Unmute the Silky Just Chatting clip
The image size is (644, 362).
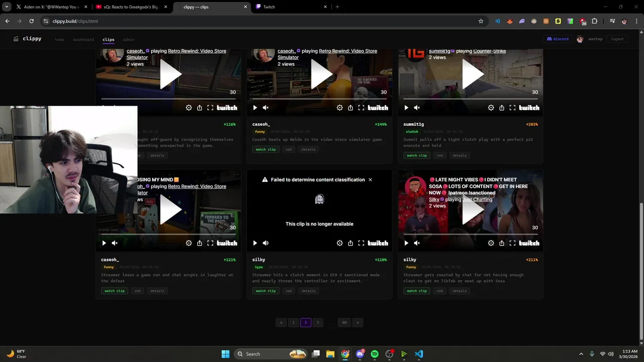tap(417, 243)
